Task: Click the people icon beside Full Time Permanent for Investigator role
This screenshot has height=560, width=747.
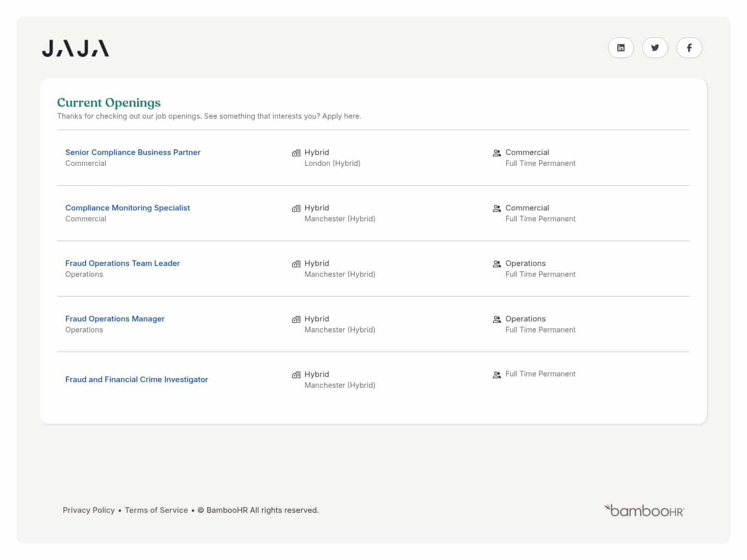Action: coord(497,374)
